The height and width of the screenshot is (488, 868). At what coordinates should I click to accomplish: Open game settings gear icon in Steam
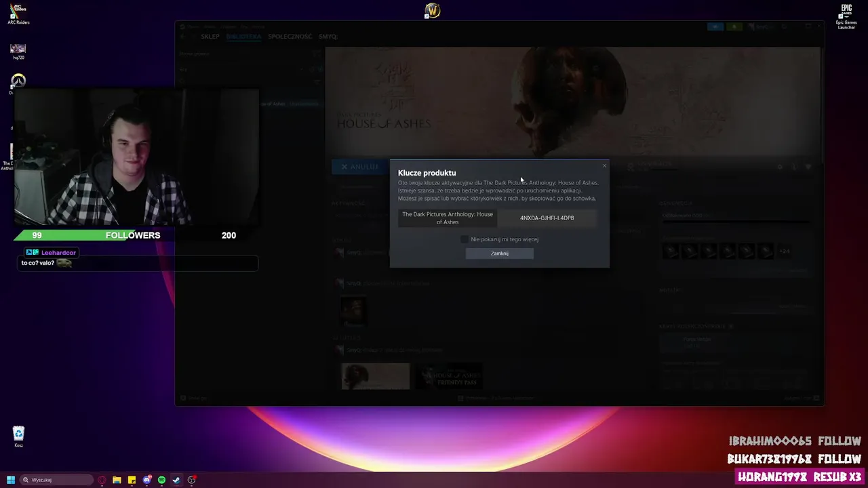click(781, 167)
